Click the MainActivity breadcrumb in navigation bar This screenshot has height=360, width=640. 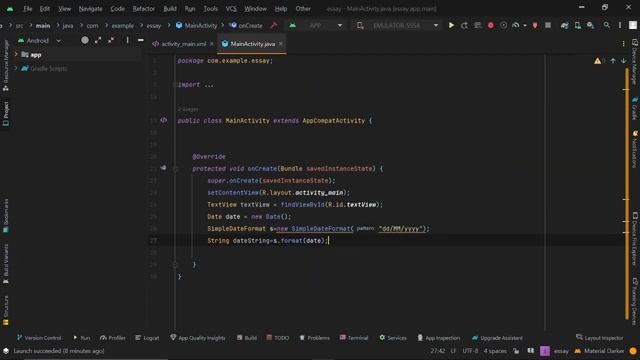[197, 25]
